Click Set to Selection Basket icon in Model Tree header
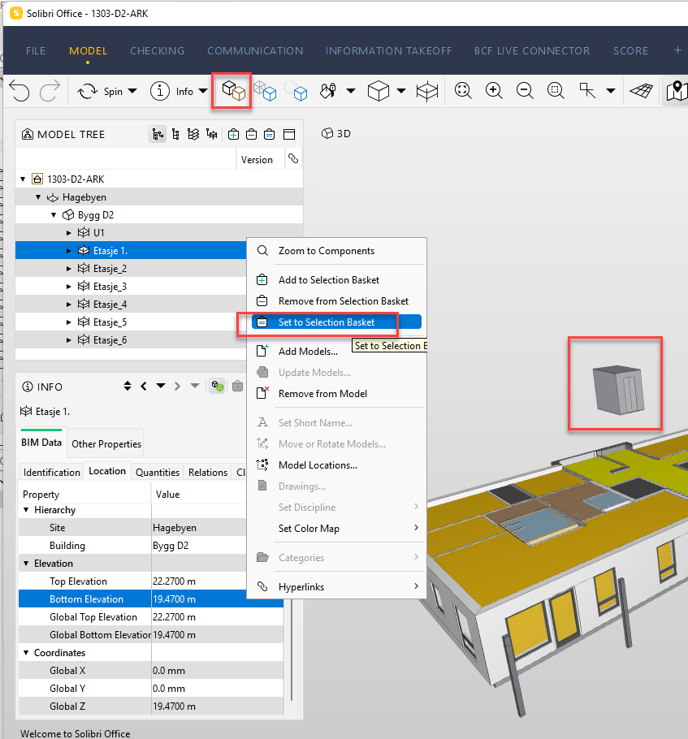The image size is (688, 739). pos(270,135)
